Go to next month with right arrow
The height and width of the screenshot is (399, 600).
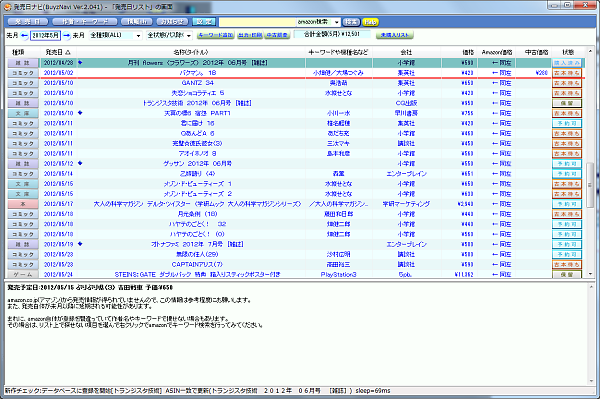[67, 35]
